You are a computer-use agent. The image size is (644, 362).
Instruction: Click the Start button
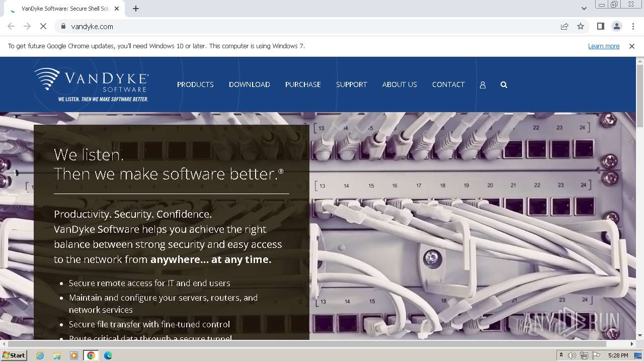tap(14, 355)
